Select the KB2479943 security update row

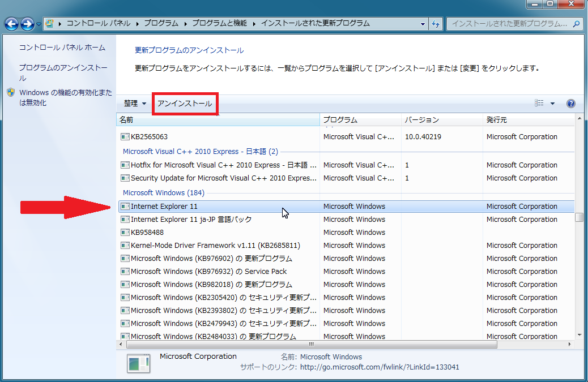(346, 323)
